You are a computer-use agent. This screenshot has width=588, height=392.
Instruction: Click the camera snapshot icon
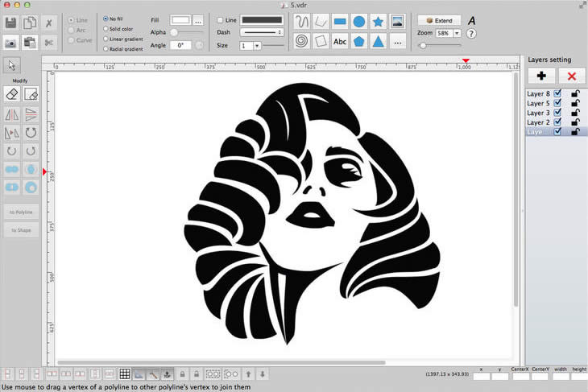click(x=11, y=43)
